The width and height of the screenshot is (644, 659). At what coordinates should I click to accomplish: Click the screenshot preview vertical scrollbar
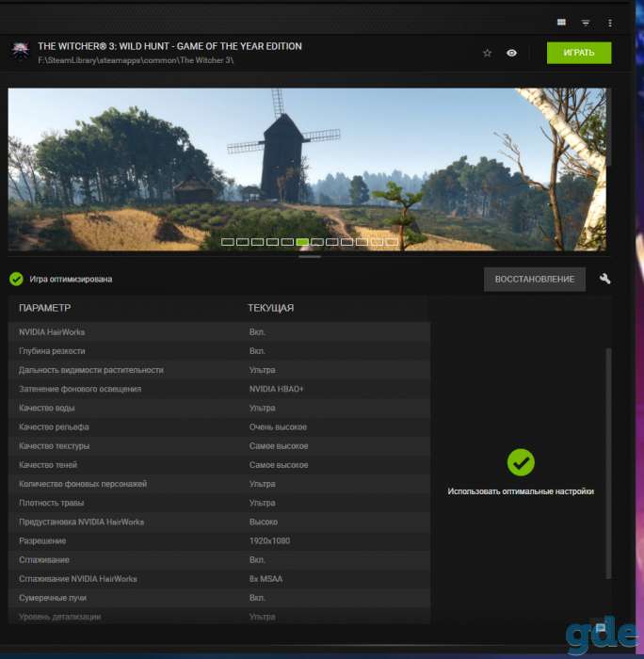tap(608, 128)
